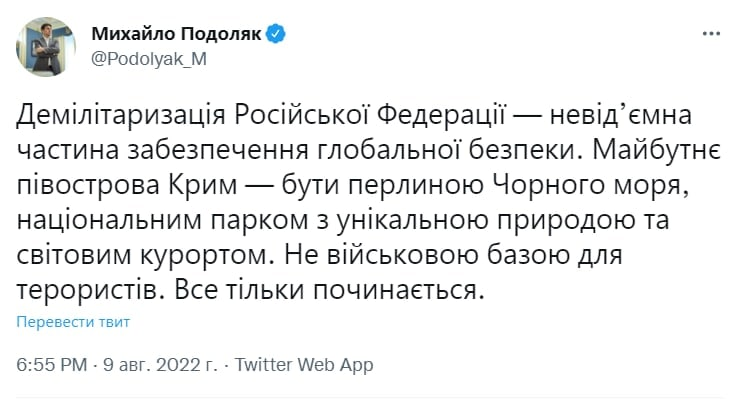Click the phrase Російської Федерації in the tweet
This screenshot has width=739, height=399.
370,115
